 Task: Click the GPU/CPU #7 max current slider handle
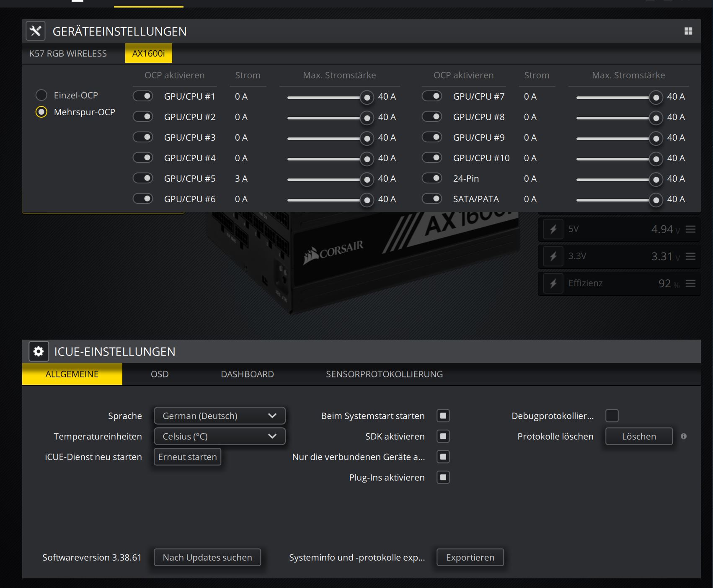click(x=656, y=98)
